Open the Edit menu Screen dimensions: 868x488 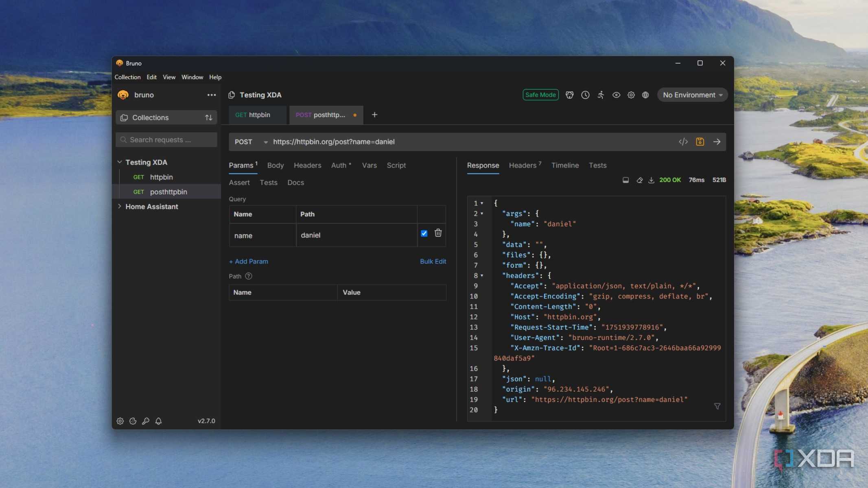(x=151, y=77)
